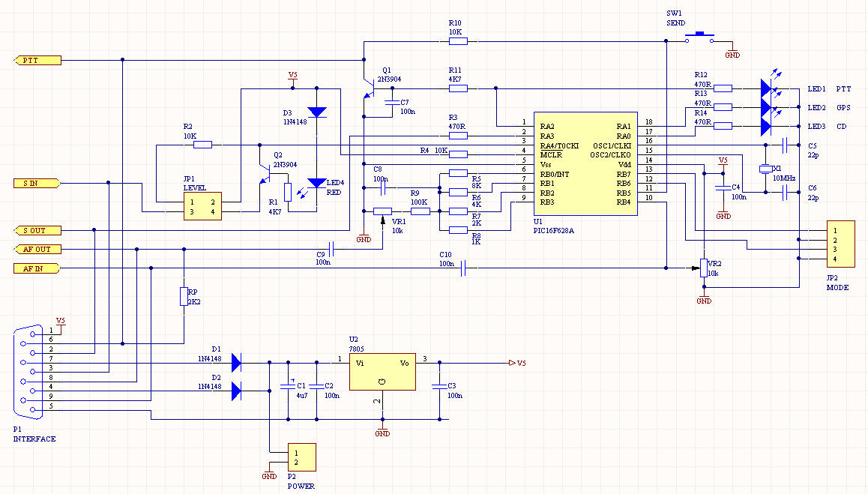The width and height of the screenshot is (868, 494).
Task: Click the D3 1N4148 diode symbol
Action: click(316, 112)
